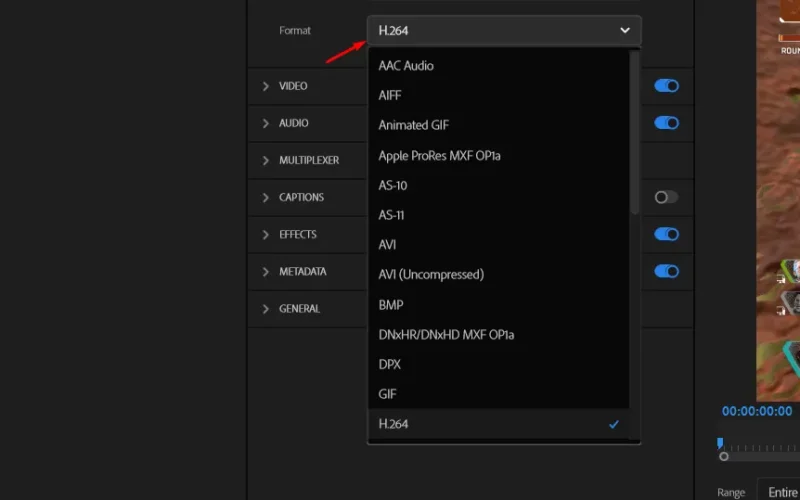Click the CAPTIONS section label

(x=301, y=197)
